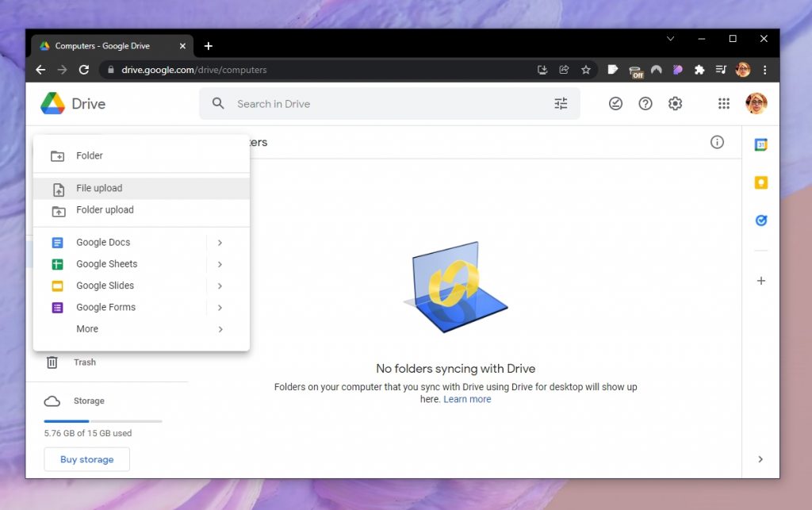Screen dimensions: 812x510
Task: Open Google Tasks side panel
Action: [760, 220]
